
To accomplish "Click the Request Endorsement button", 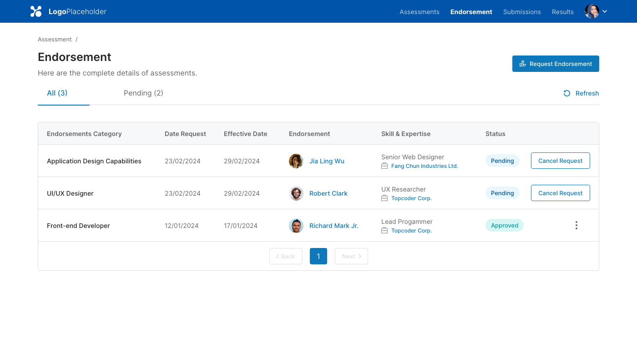I will 556,64.
